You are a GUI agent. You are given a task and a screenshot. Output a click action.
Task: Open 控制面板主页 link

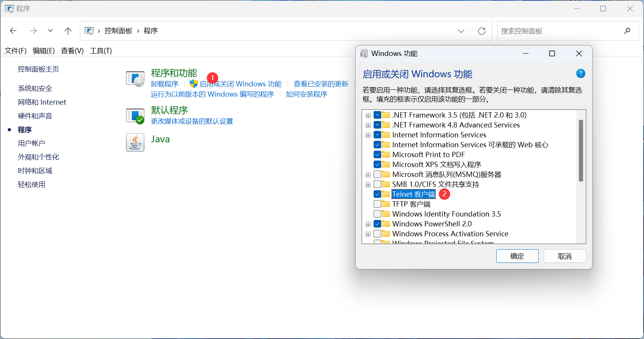38,69
